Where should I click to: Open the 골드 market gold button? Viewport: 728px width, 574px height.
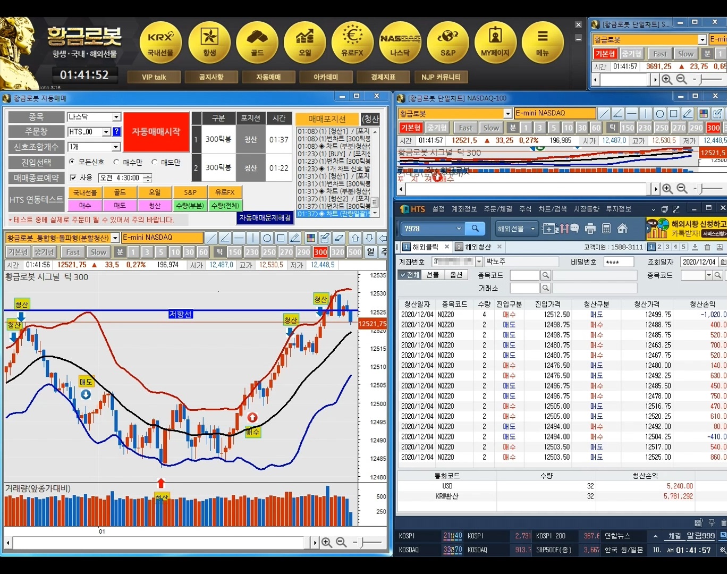pos(257,43)
